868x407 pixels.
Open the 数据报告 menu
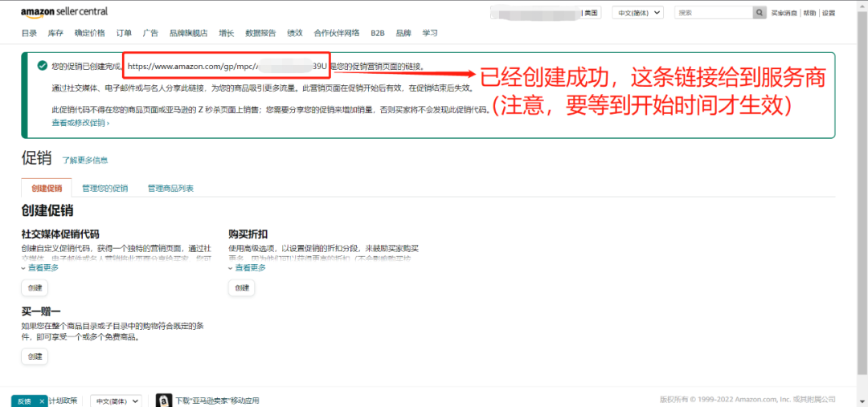(x=260, y=33)
